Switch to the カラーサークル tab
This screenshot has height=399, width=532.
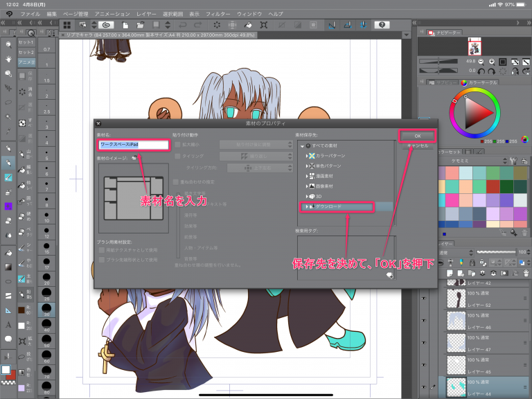(x=479, y=82)
